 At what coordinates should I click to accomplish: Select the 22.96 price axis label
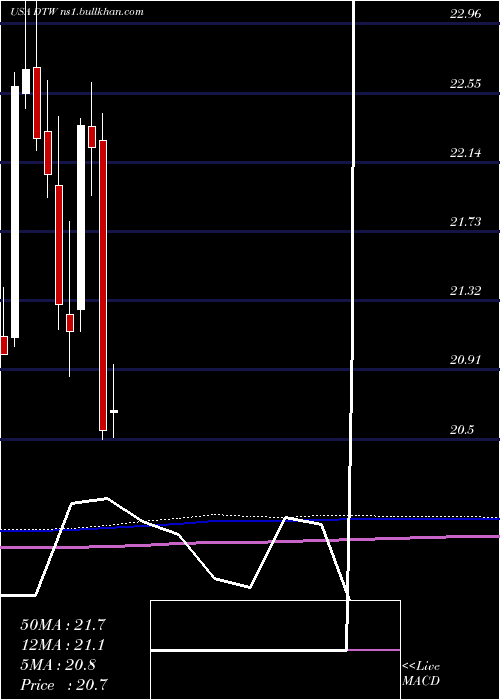click(465, 14)
